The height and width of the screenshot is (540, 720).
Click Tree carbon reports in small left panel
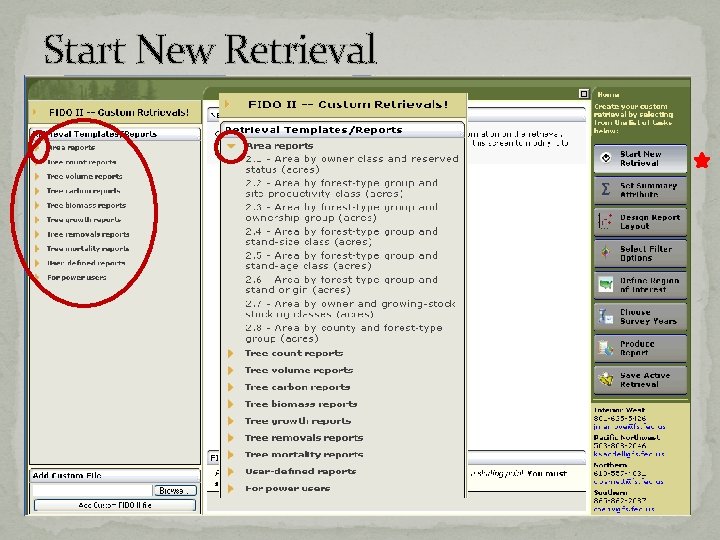[84, 191]
